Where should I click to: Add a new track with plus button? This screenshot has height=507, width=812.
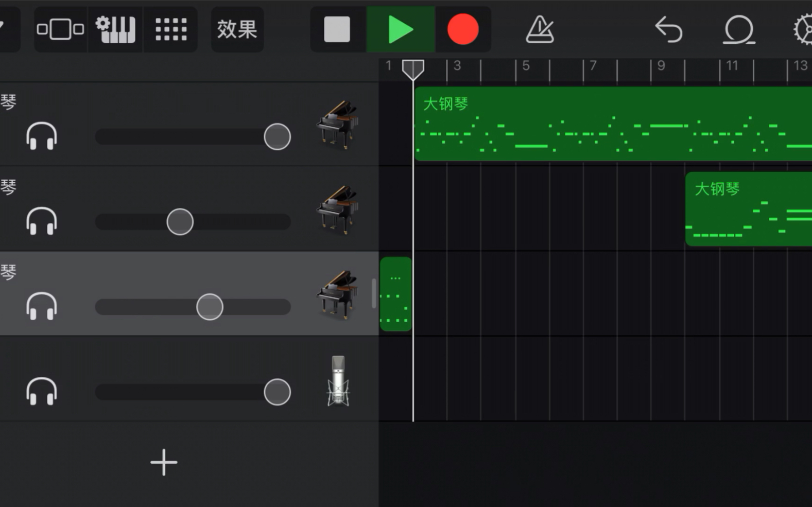pyautogui.click(x=164, y=462)
